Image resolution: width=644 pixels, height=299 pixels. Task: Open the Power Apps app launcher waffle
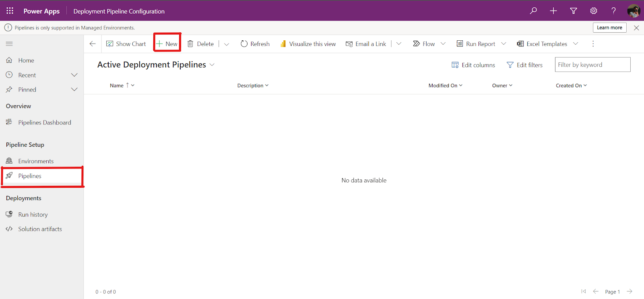point(10,11)
